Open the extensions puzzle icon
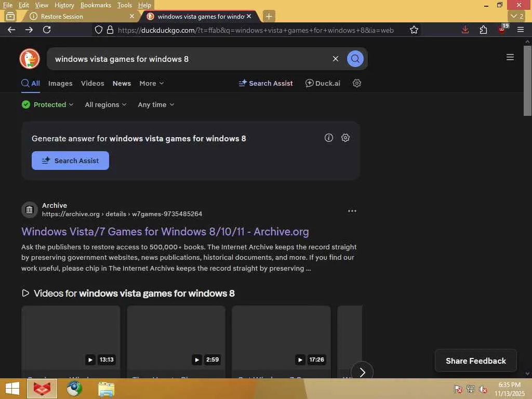The image size is (532, 399). (x=483, y=30)
